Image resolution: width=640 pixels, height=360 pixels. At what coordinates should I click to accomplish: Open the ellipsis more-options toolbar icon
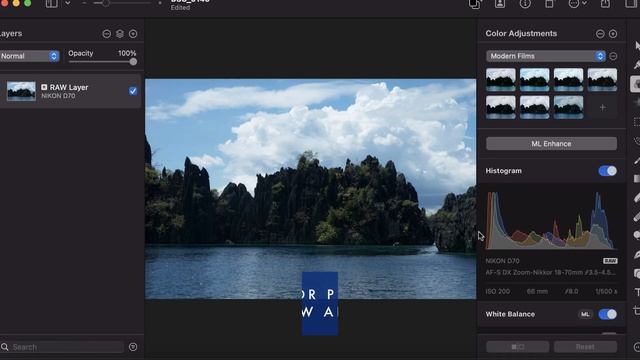[x=573, y=4]
